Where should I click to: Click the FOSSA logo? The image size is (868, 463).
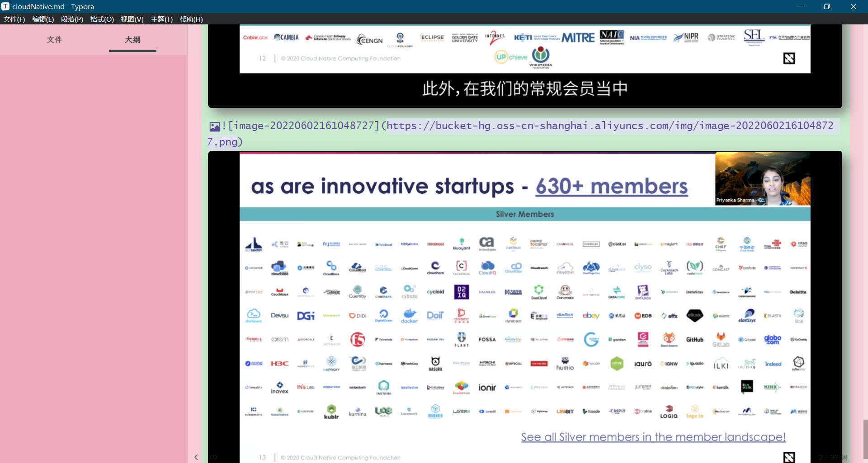[487, 340]
